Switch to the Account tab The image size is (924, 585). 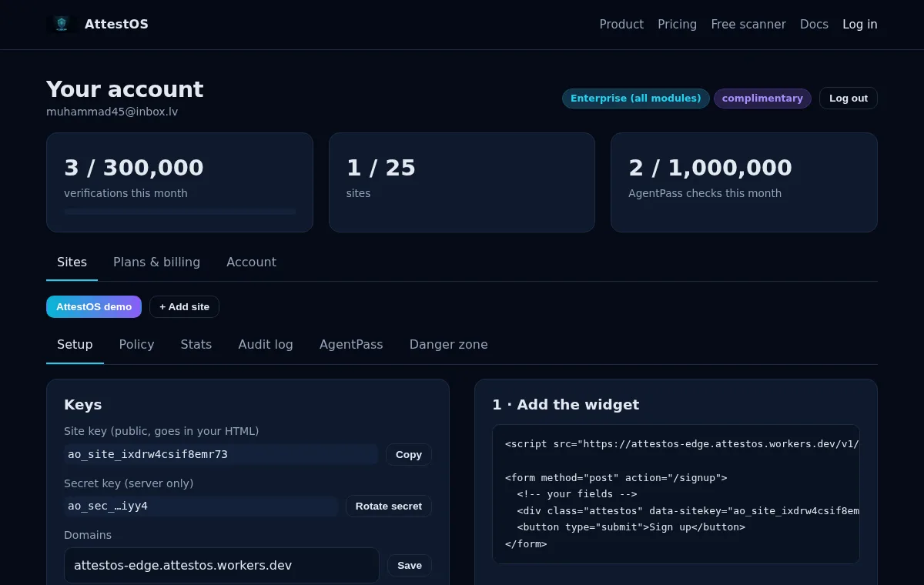tap(251, 262)
